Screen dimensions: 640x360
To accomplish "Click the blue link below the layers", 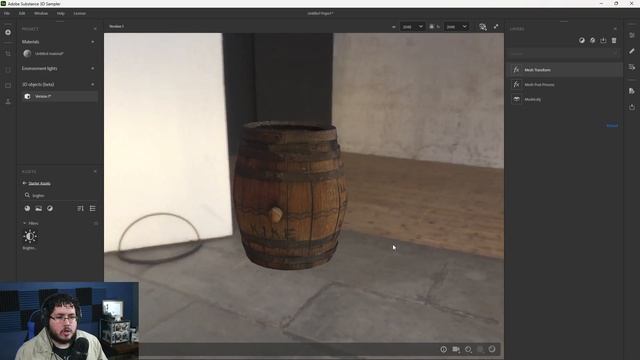I will click(x=612, y=126).
